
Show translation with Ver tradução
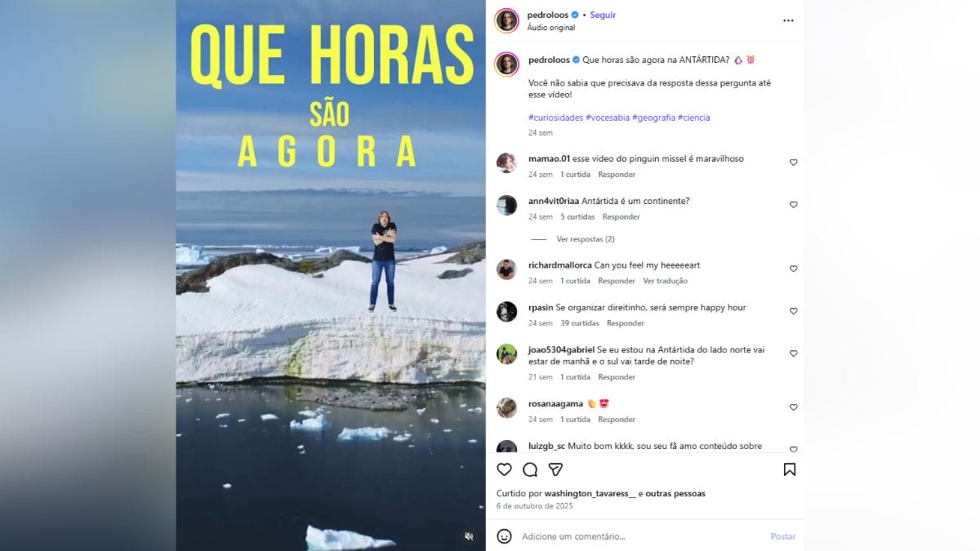(x=666, y=281)
